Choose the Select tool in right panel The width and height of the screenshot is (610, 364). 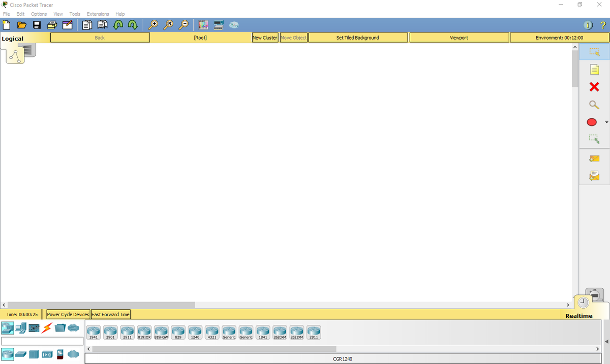[594, 52]
